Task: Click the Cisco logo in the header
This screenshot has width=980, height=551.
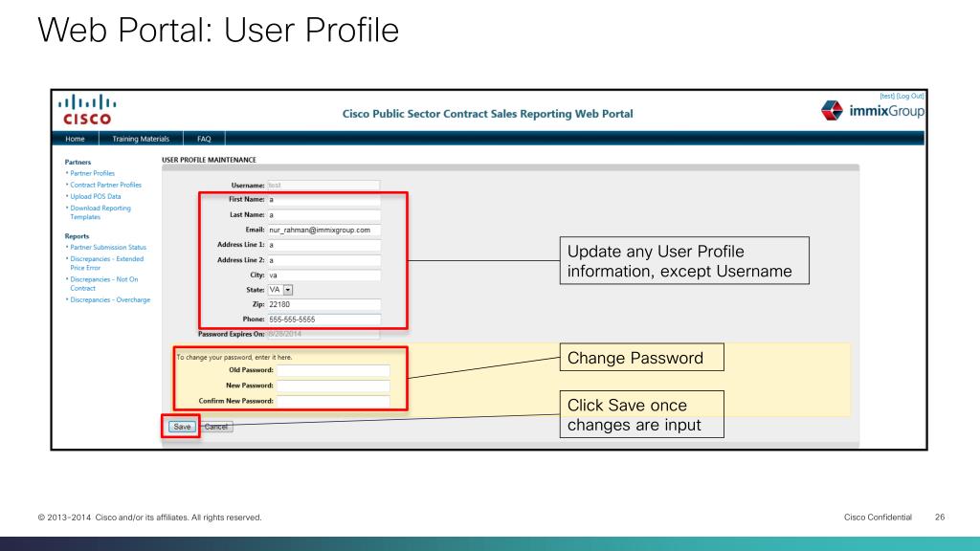Action: click(x=87, y=110)
